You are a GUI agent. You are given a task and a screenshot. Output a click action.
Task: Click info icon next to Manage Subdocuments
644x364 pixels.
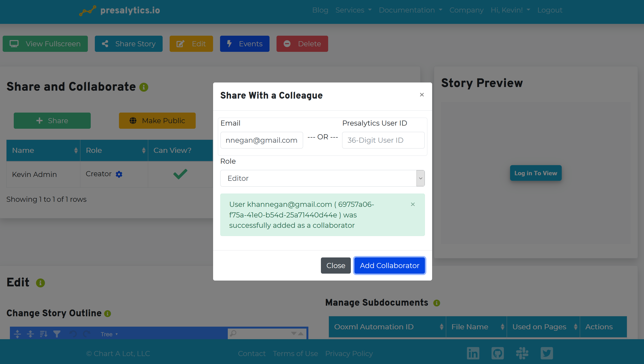(x=436, y=303)
